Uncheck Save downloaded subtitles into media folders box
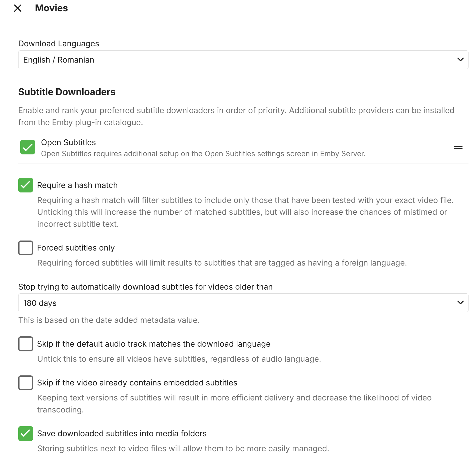 coord(26,433)
